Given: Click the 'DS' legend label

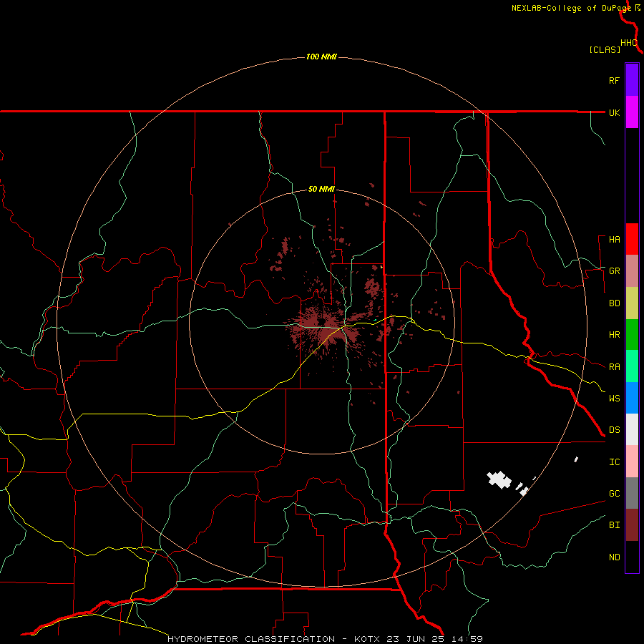Looking at the screenshot, I should (x=614, y=430).
